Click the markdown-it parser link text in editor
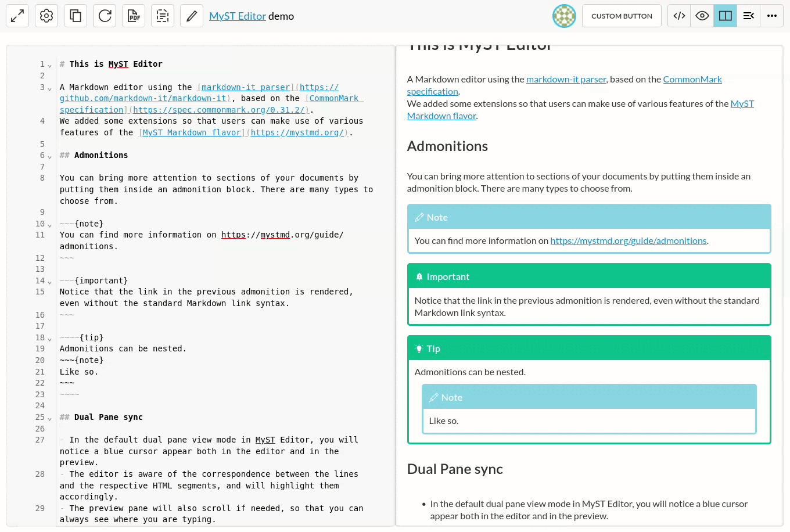This screenshot has height=532, width=790. [246, 87]
